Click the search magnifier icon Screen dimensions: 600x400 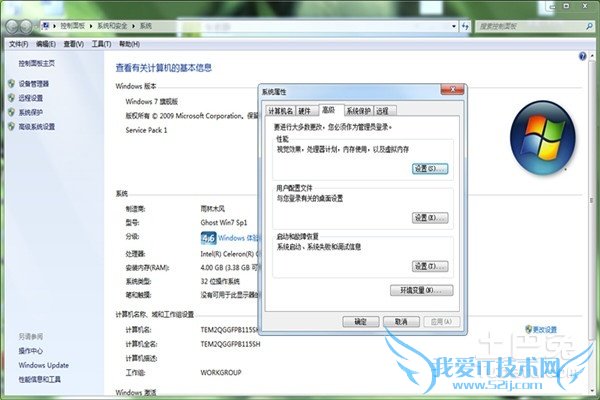click(x=589, y=26)
